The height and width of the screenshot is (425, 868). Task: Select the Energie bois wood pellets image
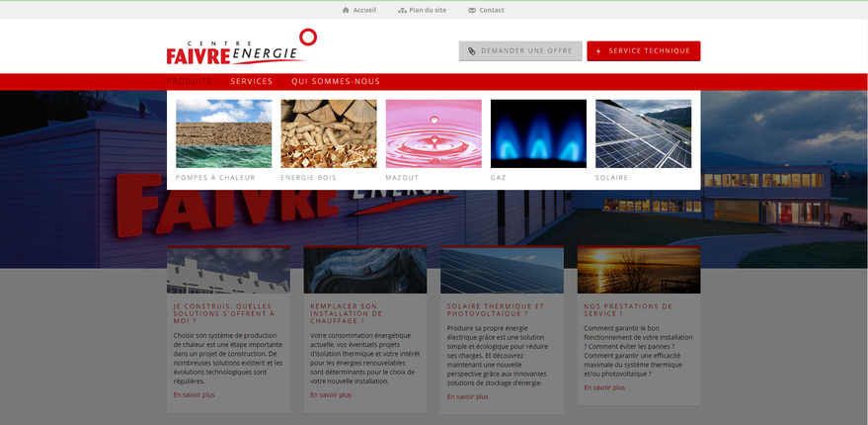(x=328, y=133)
